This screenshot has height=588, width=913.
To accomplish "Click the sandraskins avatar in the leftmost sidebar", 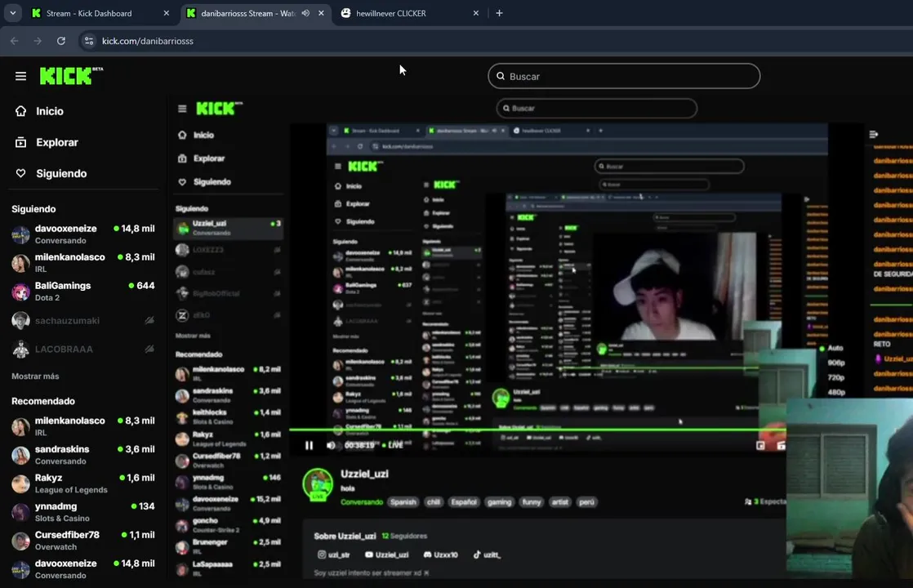I will (21, 455).
